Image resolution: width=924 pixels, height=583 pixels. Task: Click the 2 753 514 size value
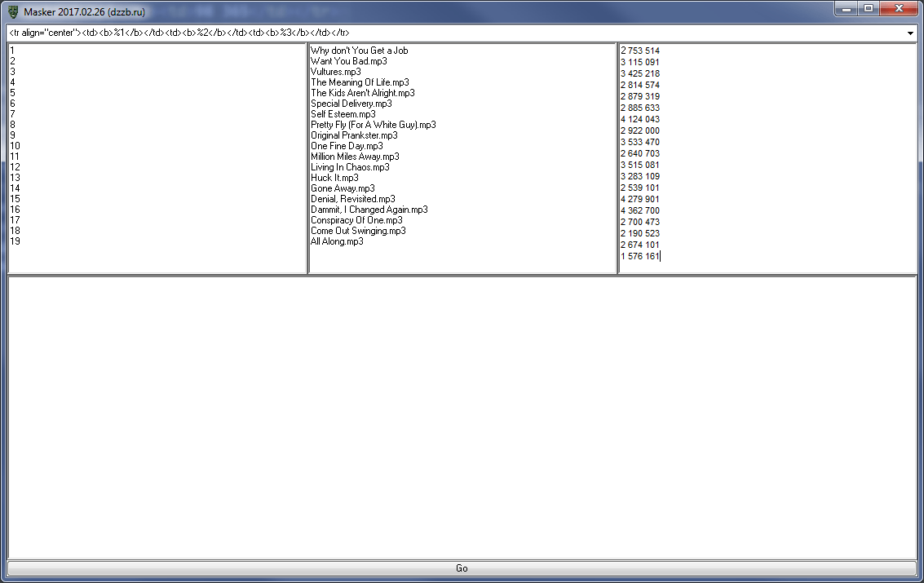[640, 51]
